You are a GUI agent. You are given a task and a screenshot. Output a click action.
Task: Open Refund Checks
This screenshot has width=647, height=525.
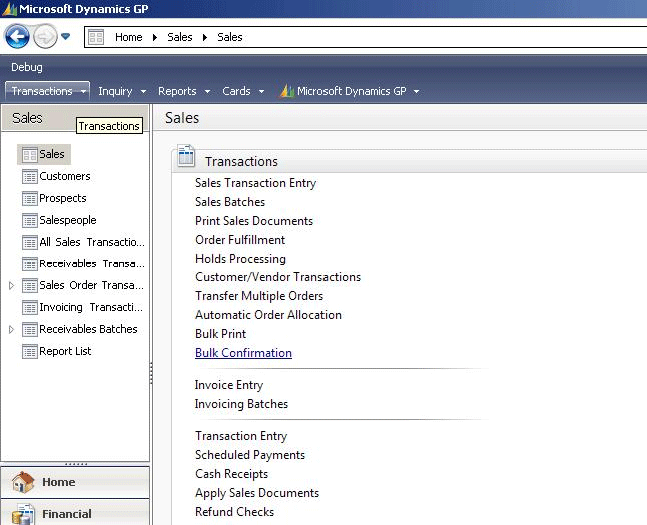(234, 512)
